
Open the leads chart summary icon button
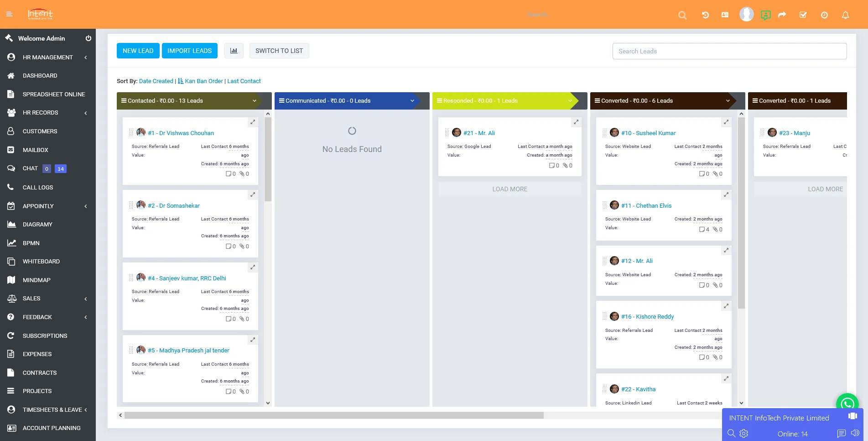click(x=234, y=51)
